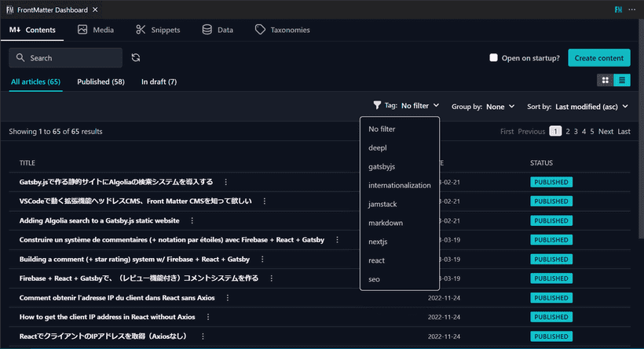Select gatsbyjs tag from filter list
Screen dimensions: 644x349
click(383, 166)
